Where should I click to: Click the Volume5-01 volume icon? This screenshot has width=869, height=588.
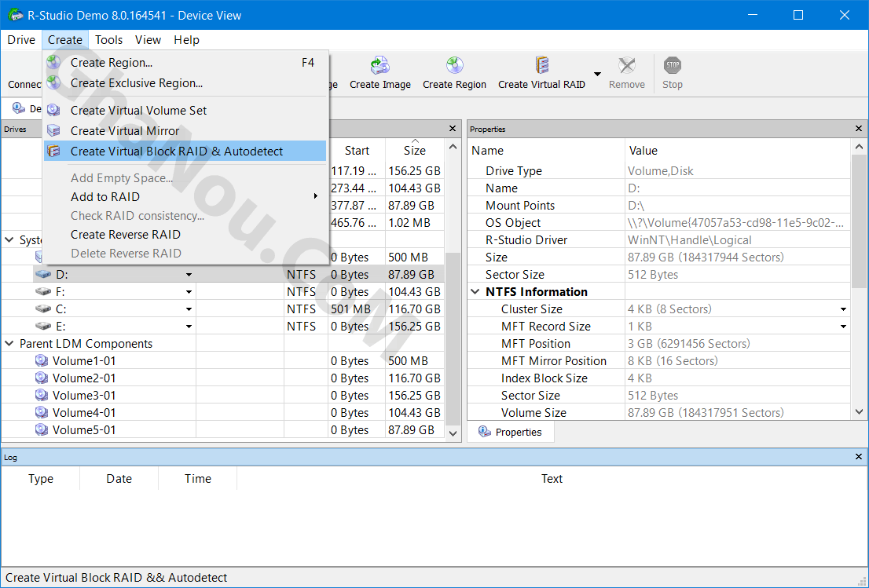coord(42,429)
